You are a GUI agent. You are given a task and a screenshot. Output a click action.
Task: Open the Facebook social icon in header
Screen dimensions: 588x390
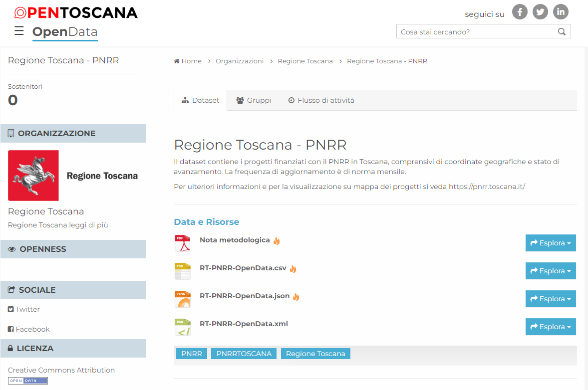click(520, 12)
